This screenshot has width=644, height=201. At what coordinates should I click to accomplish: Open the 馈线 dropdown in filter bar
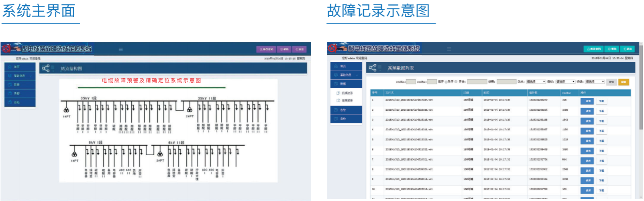(x=565, y=82)
